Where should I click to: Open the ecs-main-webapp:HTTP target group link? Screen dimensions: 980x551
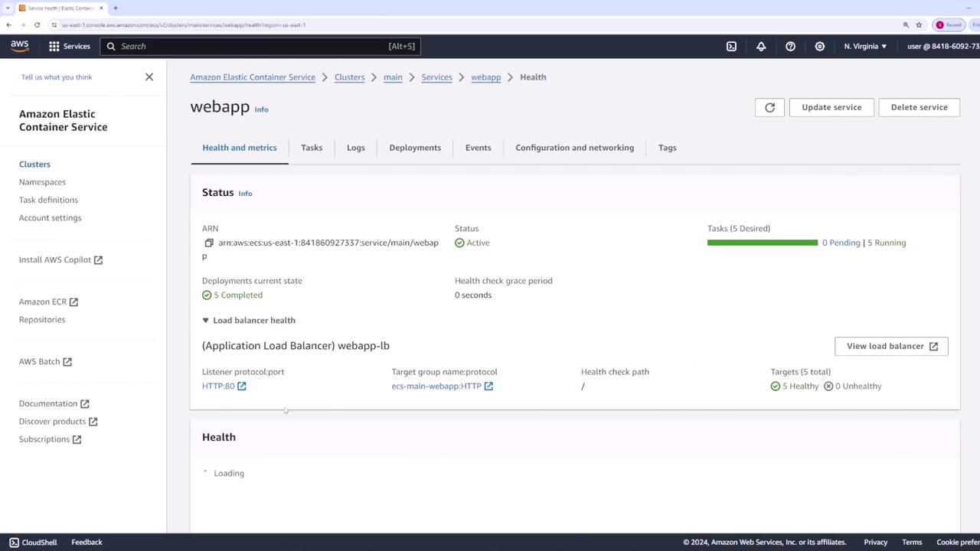tap(436, 386)
